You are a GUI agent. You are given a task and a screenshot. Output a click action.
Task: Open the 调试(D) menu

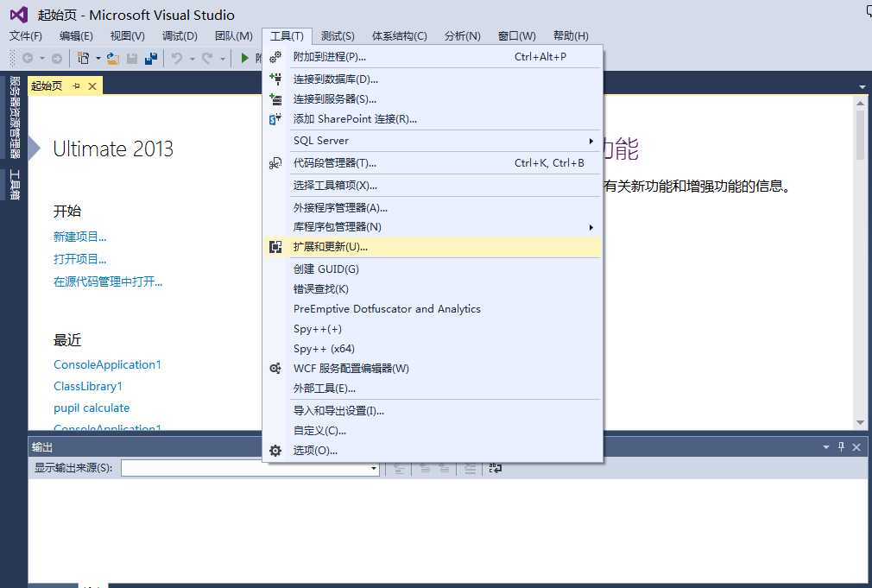[x=180, y=36]
